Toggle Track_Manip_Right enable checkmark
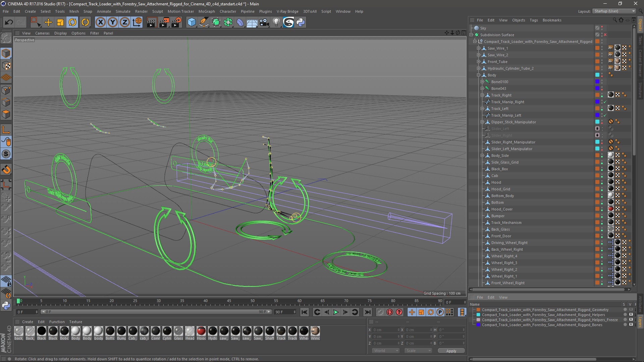This screenshot has width=644, height=362. pyautogui.click(x=605, y=102)
